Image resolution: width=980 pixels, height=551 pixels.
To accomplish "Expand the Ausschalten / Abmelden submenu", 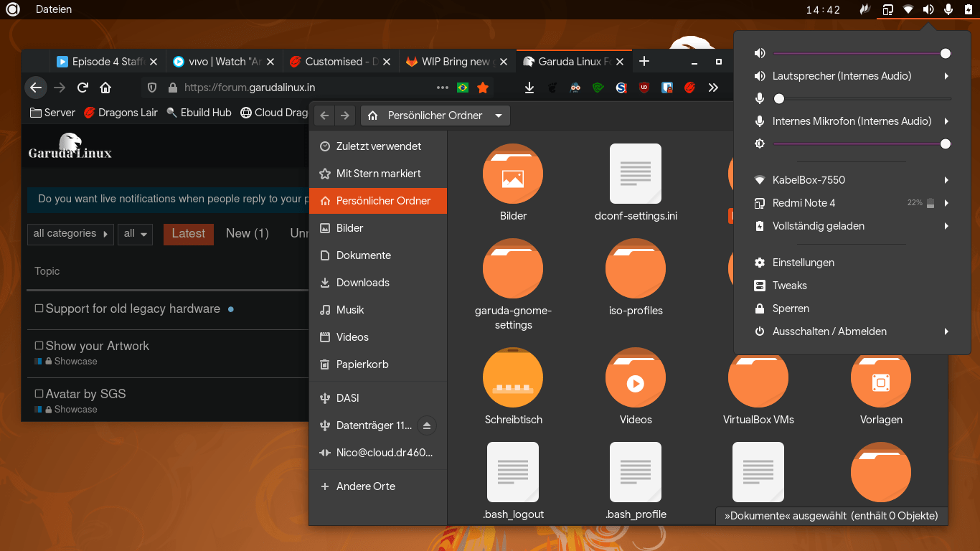I will pos(946,331).
